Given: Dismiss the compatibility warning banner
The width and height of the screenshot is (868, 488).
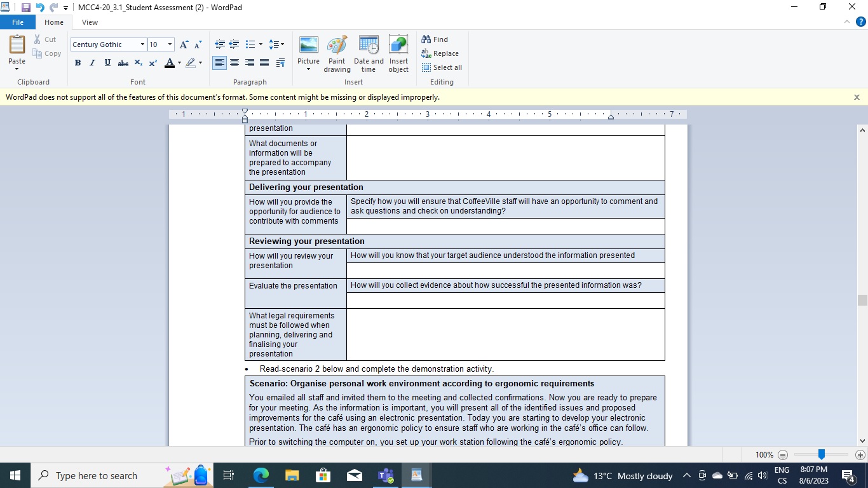Looking at the screenshot, I should (x=857, y=97).
